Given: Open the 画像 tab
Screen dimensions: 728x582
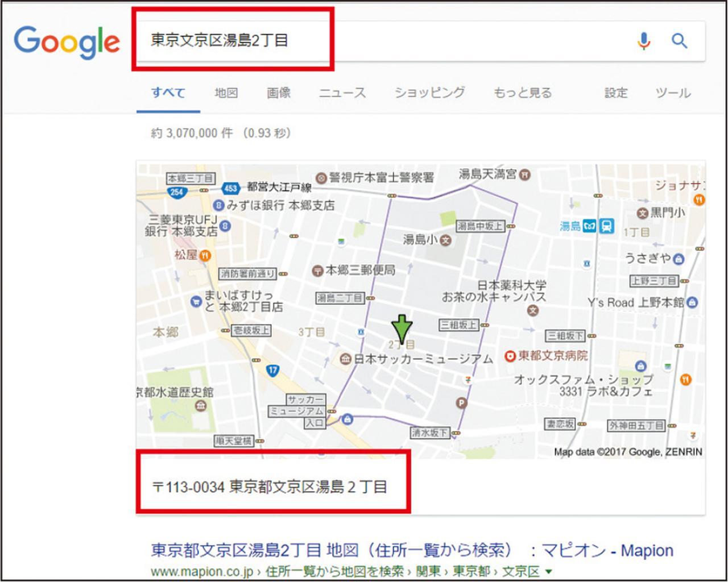Looking at the screenshot, I should point(279,93).
